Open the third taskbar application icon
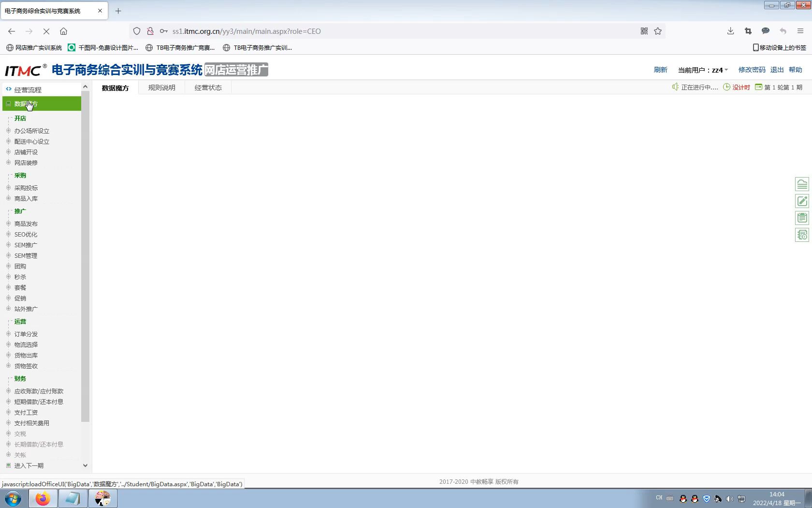The width and height of the screenshot is (812, 508). pyautogui.click(x=102, y=498)
